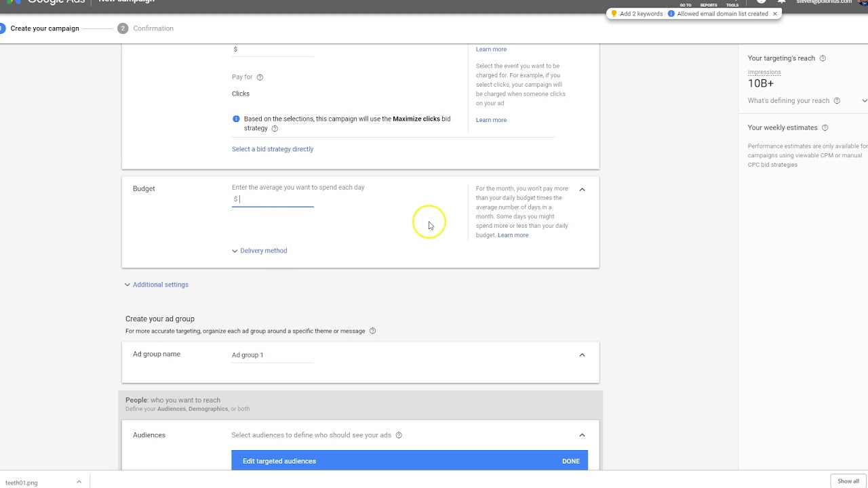Image resolution: width=868 pixels, height=488 pixels.
Task: Click Learn more above pay-for description
Action: 491,49
